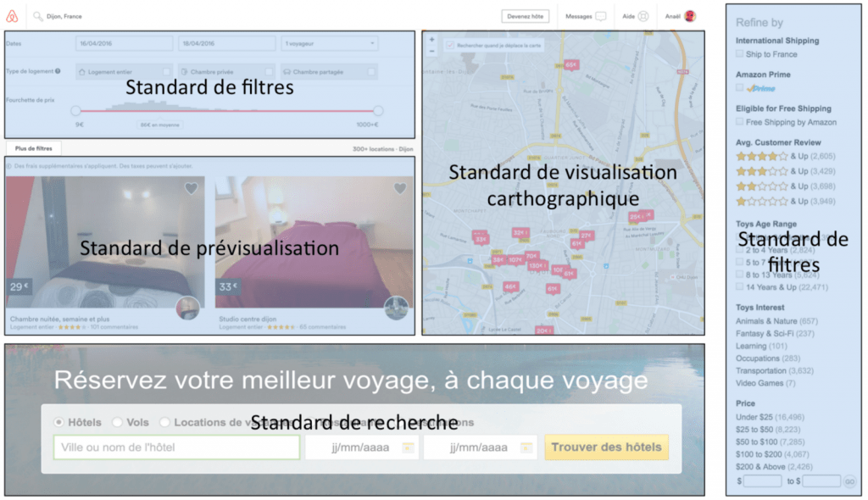Image resolution: width=868 pixels, height=500 pixels.
Task: Open the Plus de filtres tab
Action: tap(34, 148)
